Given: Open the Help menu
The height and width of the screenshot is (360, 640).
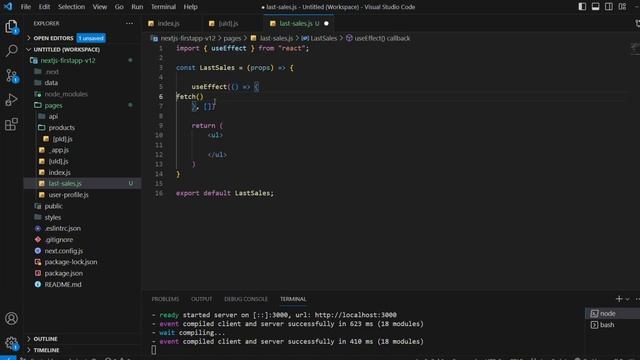Looking at the screenshot, I should point(190,7).
